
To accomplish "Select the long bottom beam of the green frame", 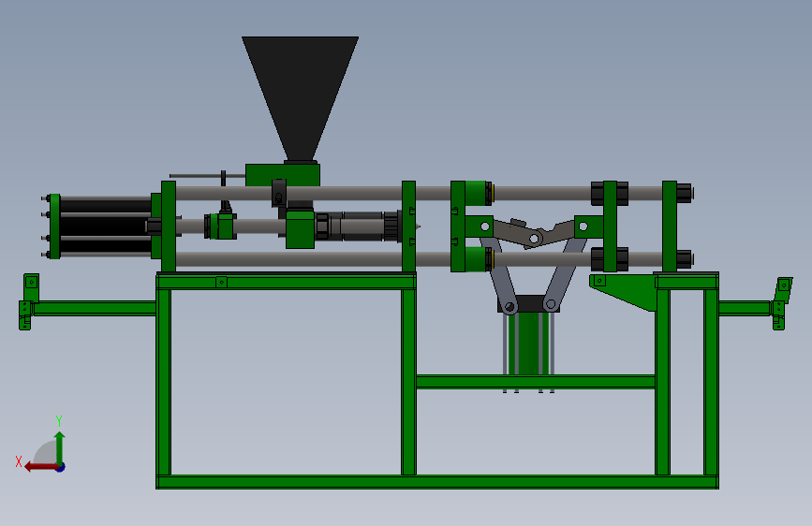I will [x=437, y=482].
